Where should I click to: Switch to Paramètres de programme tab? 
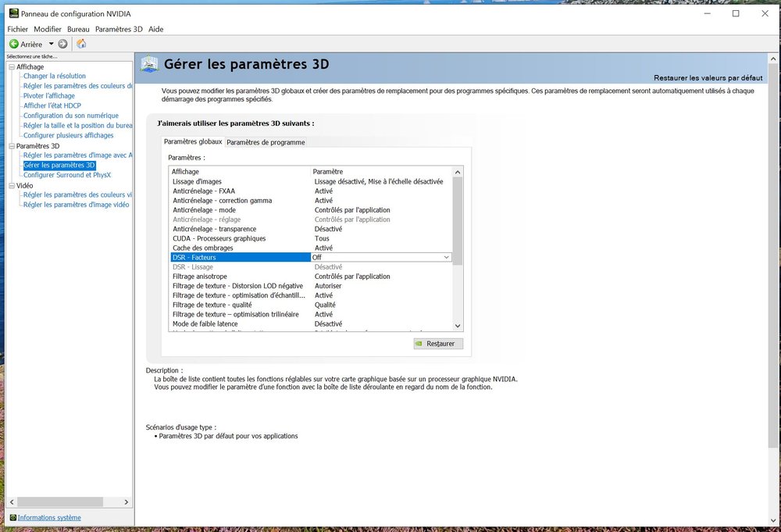tap(266, 142)
